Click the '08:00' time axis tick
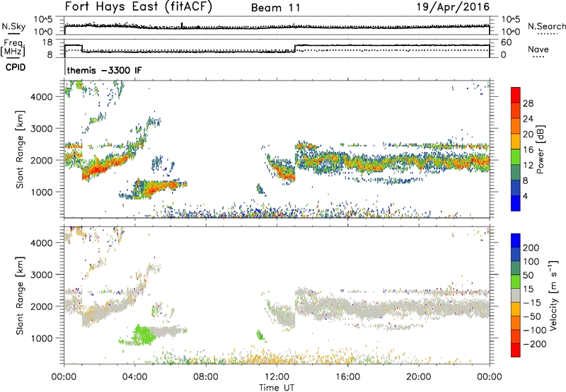Image resolution: width=566 pixels, height=392 pixels. click(x=206, y=377)
